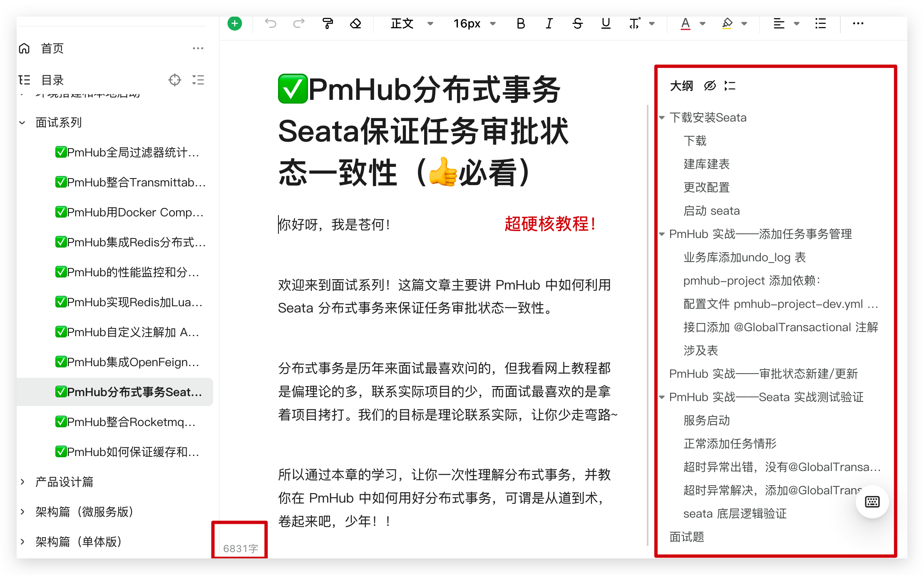The height and width of the screenshot is (575, 924).
Task: Jump to 业务库添加undo_log 表 heading
Action: tap(745, 257)
